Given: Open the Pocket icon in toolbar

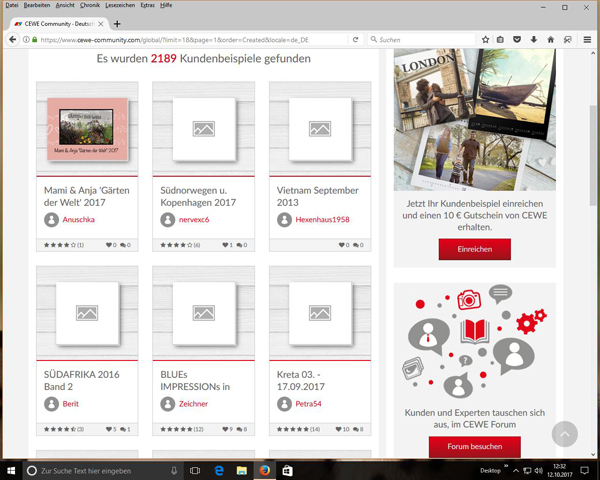Looking at the screenshot, I should pyautogui.click(x=517, y=39).
